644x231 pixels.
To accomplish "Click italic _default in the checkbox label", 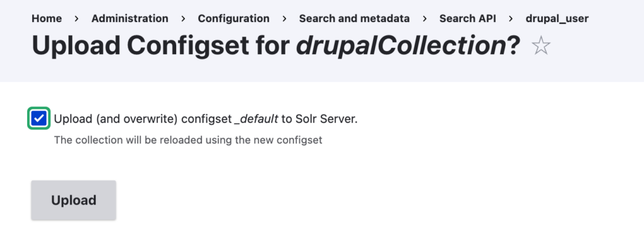I will (256, 119).
